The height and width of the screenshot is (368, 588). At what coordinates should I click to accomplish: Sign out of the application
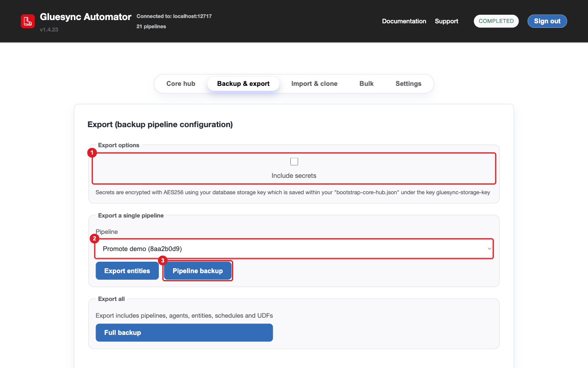[x=547, y=21]
